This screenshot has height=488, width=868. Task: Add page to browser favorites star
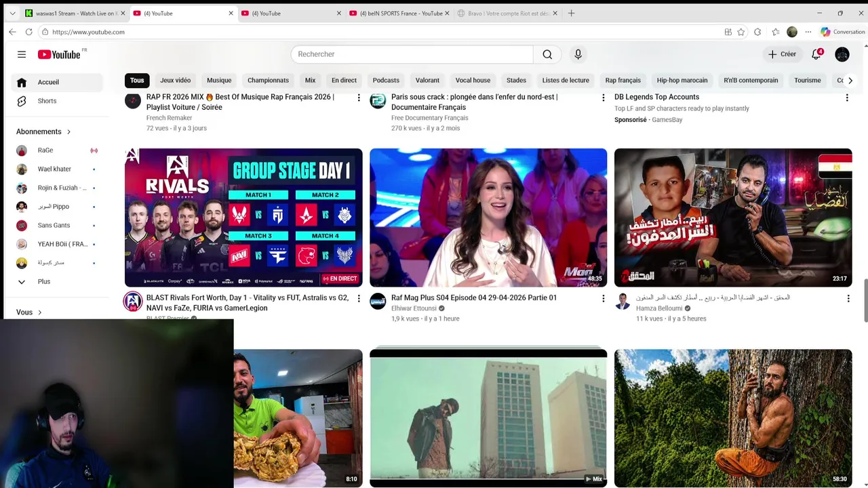741,32
